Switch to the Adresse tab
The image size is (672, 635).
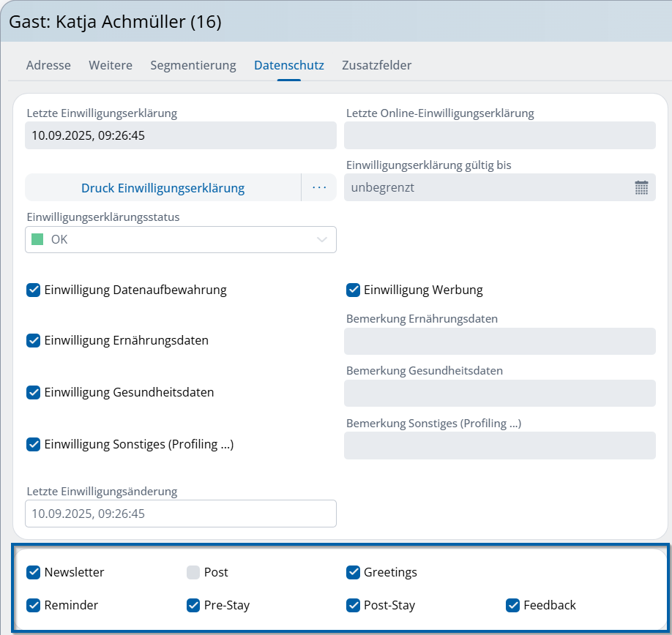48,65
